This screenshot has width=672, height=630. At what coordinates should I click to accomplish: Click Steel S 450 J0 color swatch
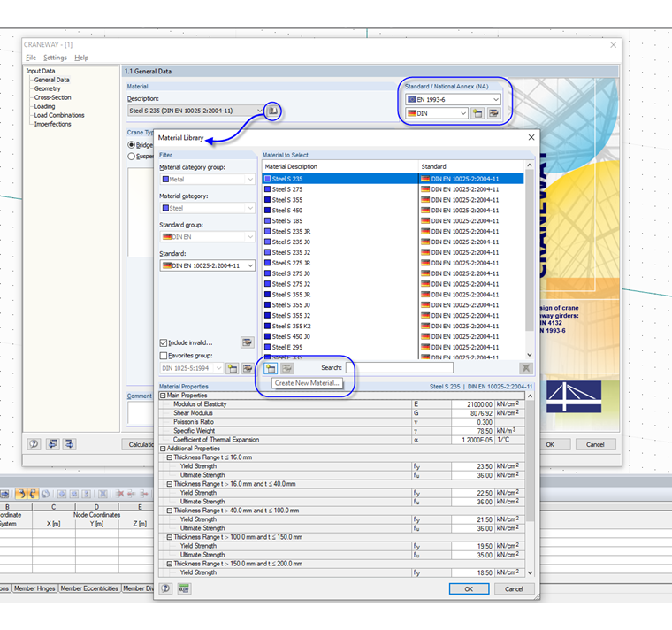pyautogui.click(x=267, y=336)
